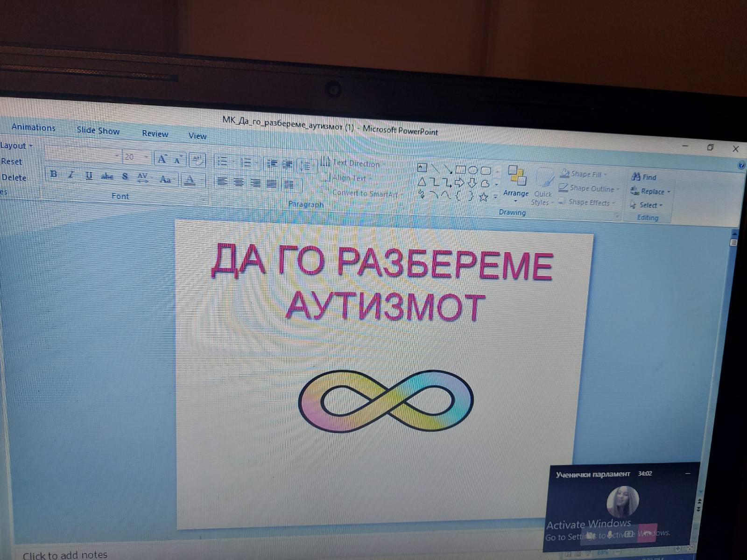The height and width of the screenshot is (560, 747).
Task: Toggle Italic formatting
Action: [71, 175]
